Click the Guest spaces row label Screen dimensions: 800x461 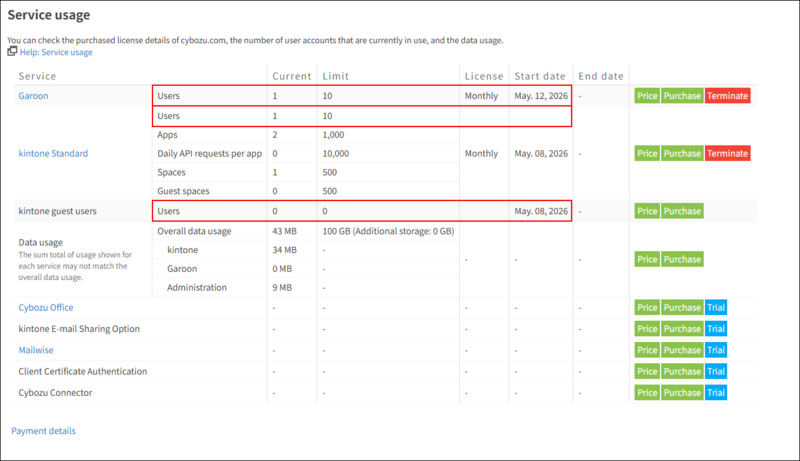pos(183,191)
